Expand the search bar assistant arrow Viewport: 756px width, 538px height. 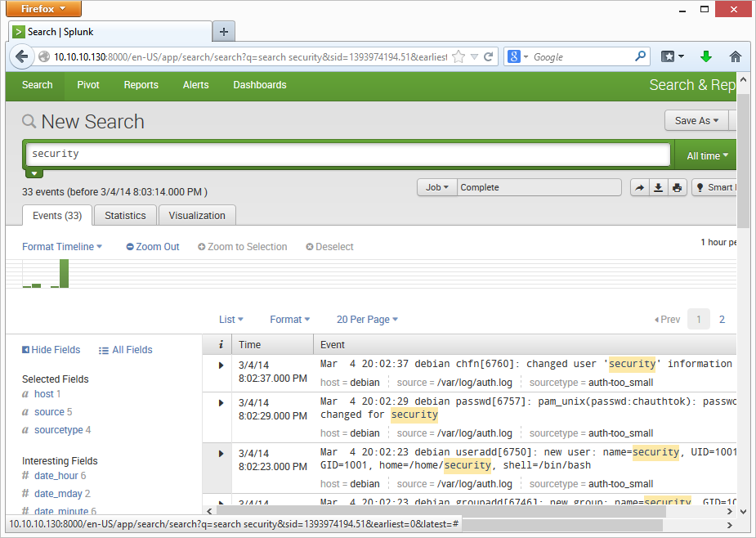click(34, 173)
